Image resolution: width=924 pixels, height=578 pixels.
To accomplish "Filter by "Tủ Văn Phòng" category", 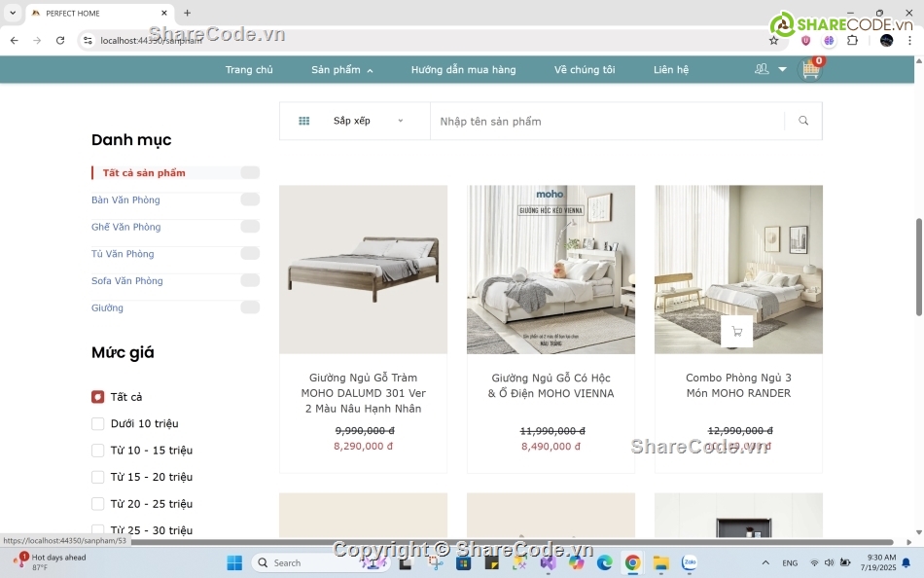I will [x=123, y=254].
